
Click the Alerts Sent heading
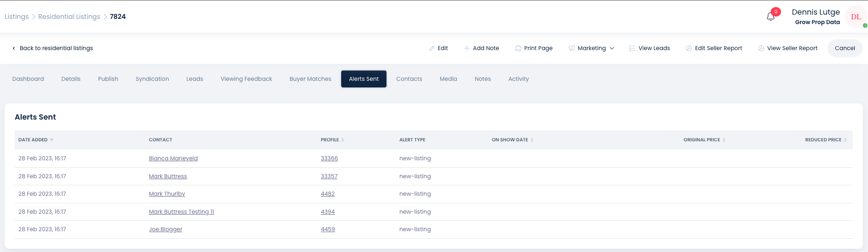tap(35, 117)
